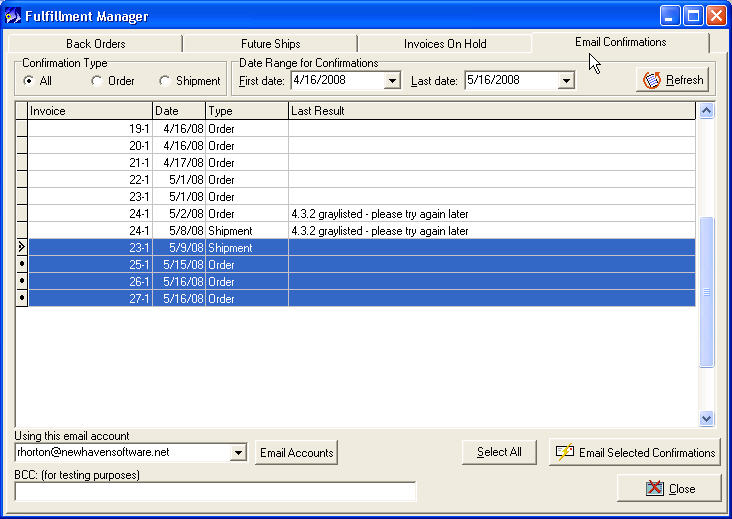Select the All confirmation type radio
Screen dimensions: 732x519
pos(28,81)
